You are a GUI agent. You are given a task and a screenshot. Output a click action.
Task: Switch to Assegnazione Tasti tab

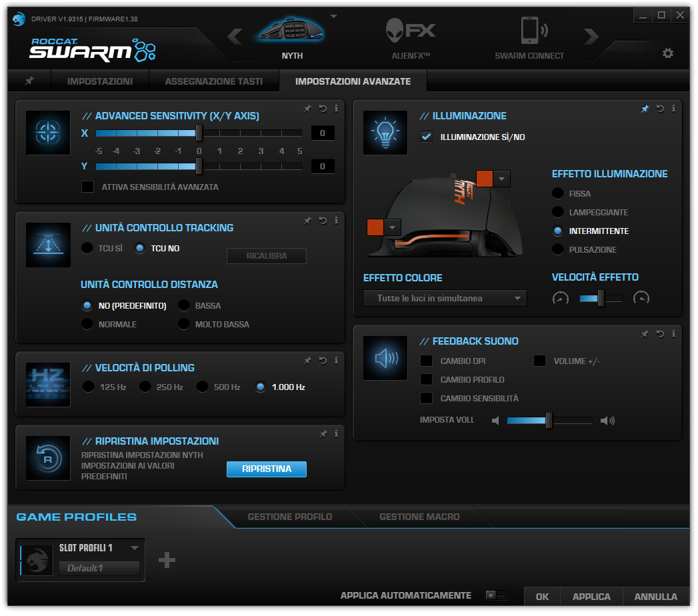pos(214,81)
